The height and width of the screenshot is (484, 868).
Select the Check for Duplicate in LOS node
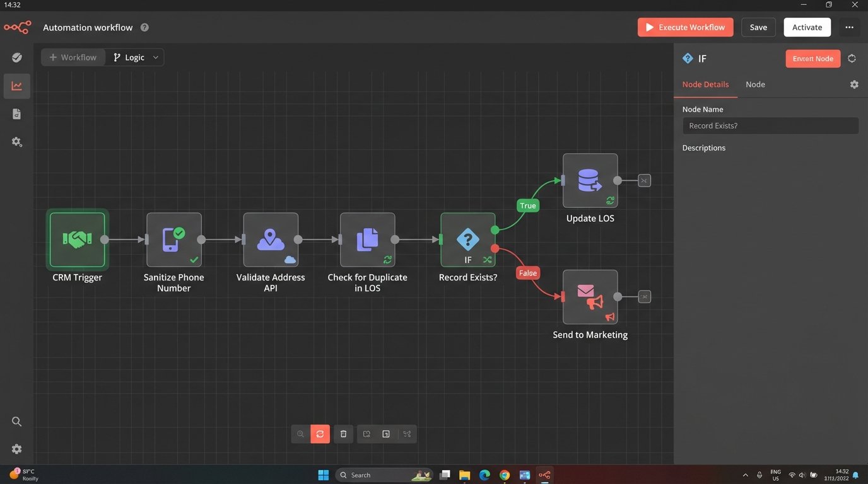(367, 239)
